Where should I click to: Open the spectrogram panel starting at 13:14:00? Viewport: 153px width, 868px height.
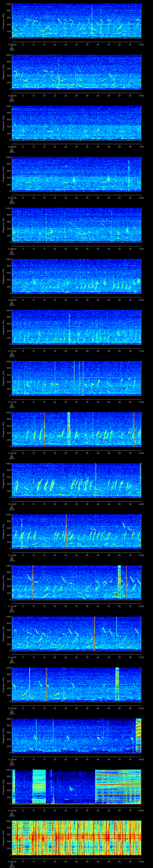[x=76, y=531]
